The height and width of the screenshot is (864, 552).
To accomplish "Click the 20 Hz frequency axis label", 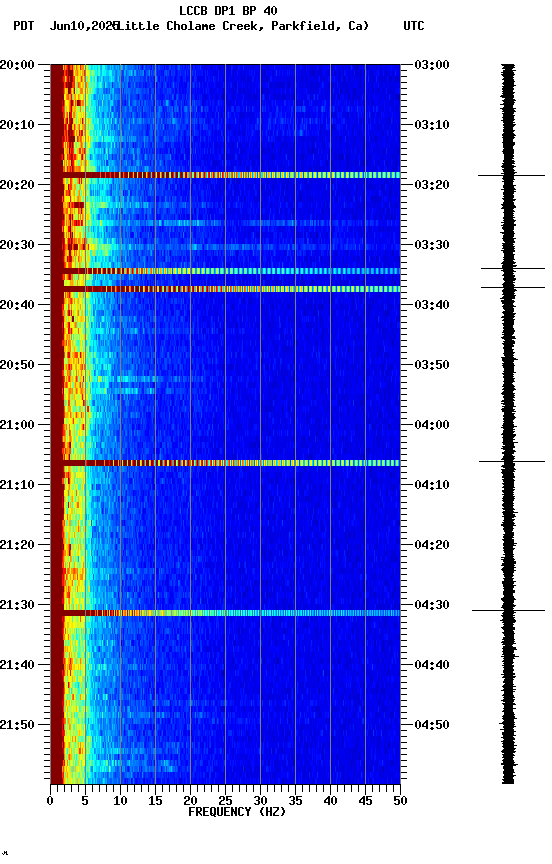I will click(190, 801).
